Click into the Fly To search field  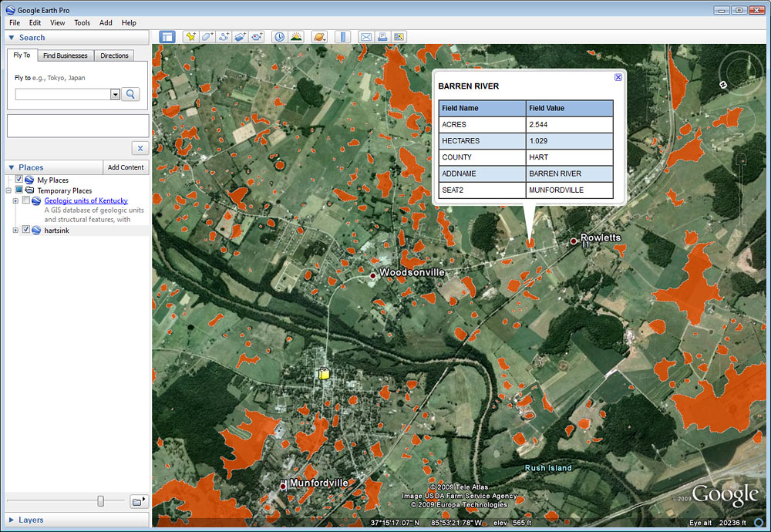point(63,94)
